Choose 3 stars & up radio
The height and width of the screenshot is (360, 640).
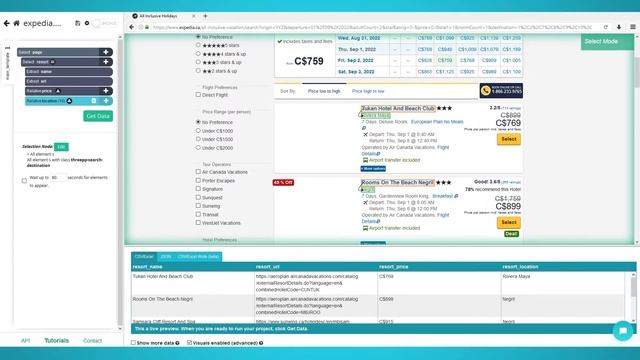(198, 62)
